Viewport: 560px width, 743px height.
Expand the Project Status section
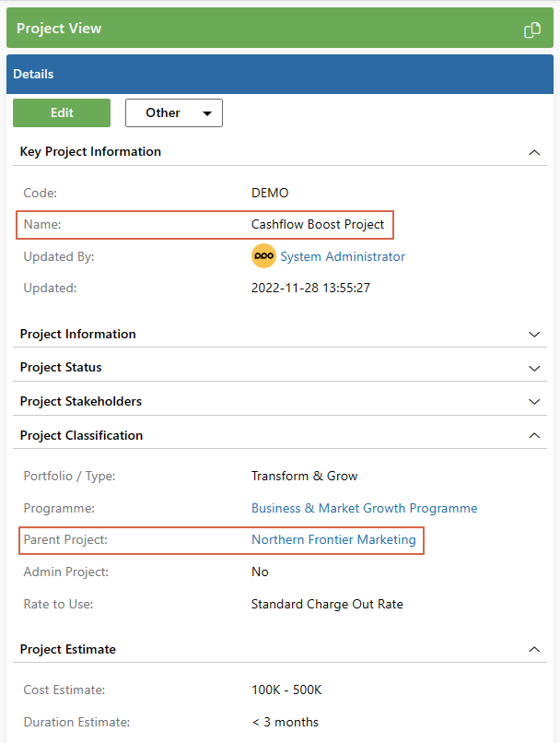[x=534, y=368]
